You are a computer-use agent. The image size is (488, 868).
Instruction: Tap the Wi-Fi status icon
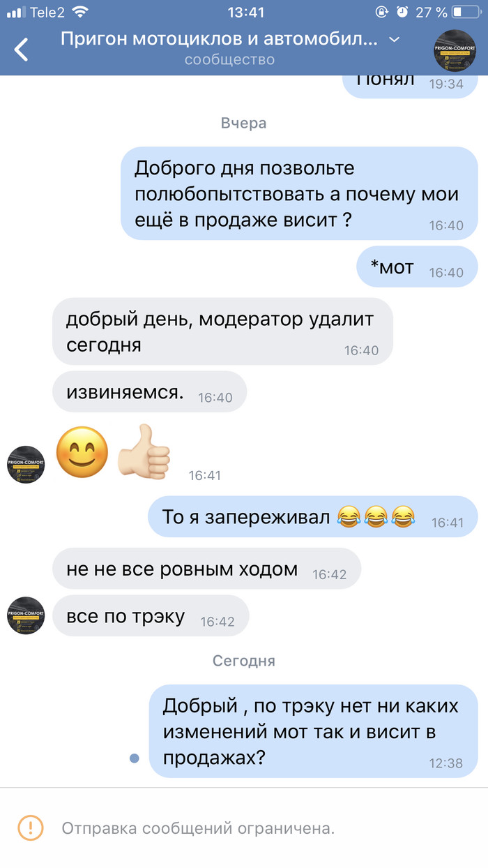pyautogui.click(x=80, y=12)
